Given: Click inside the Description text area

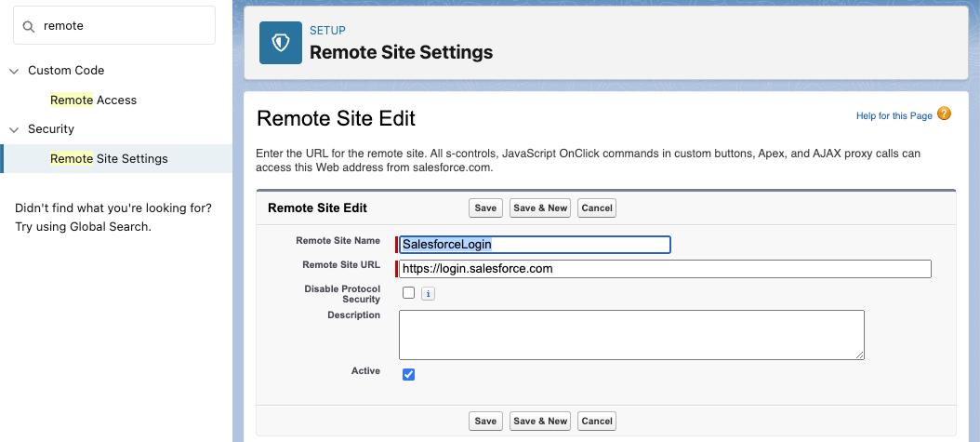Looking at the screenshot, I should 632,335.
